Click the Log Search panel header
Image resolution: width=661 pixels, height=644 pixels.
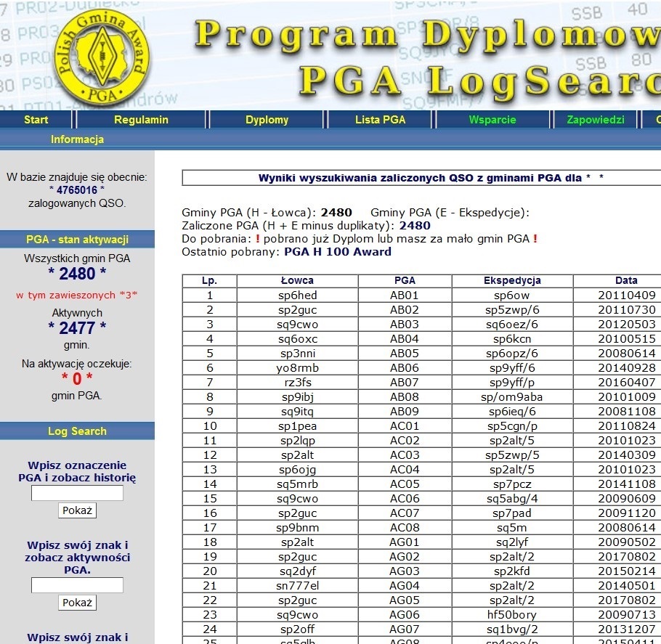77,431
